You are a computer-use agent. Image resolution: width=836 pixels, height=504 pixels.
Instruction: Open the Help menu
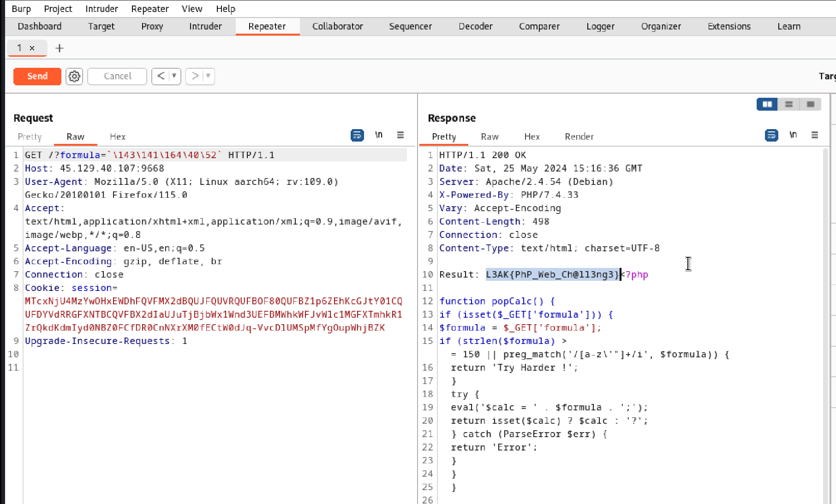coord(226,9)
